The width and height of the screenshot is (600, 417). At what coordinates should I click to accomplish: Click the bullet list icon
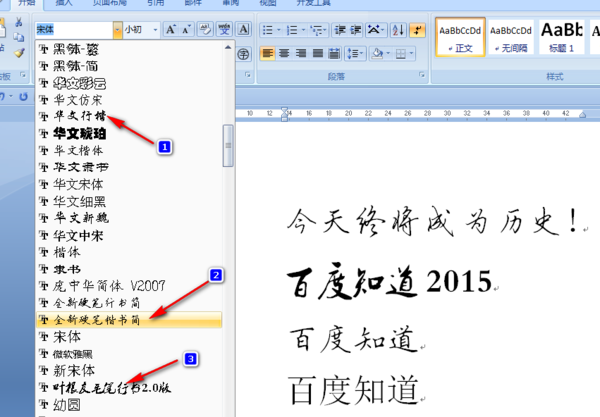[267, 30]
